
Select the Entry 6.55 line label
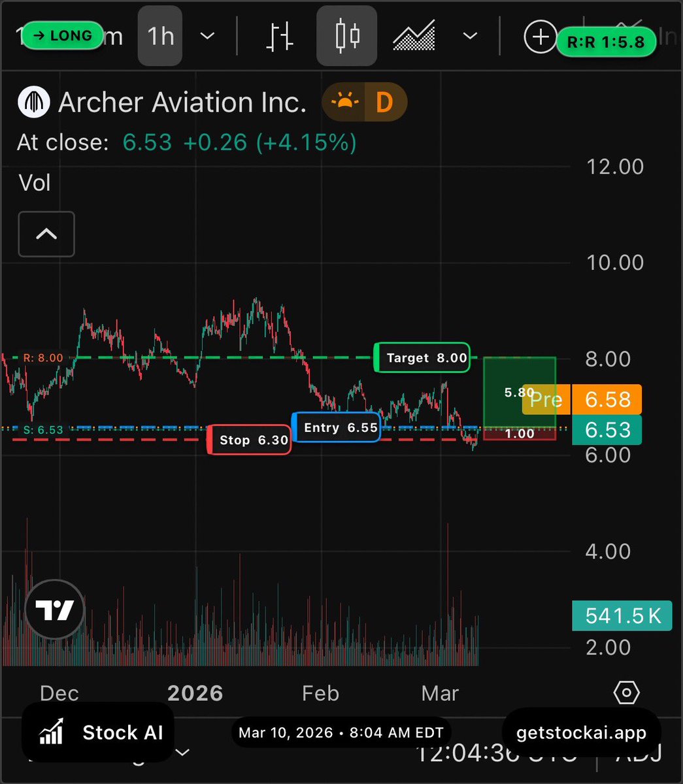tap(336, 427)
